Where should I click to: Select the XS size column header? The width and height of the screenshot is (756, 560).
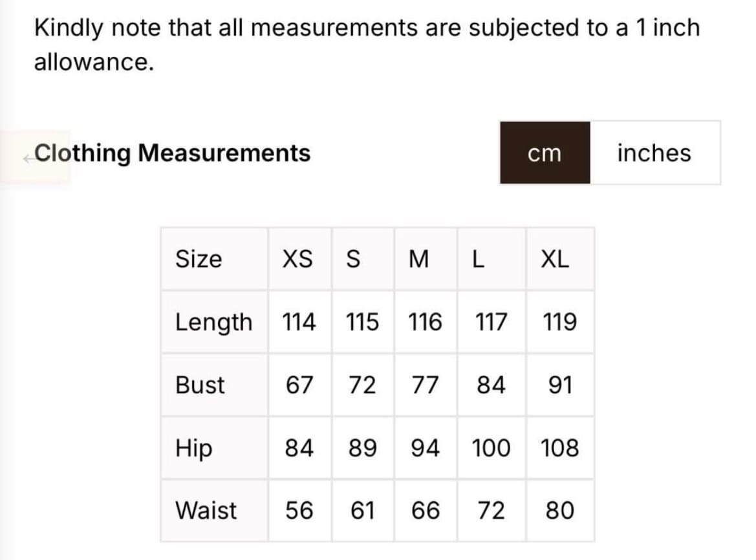tap(297, 259)
